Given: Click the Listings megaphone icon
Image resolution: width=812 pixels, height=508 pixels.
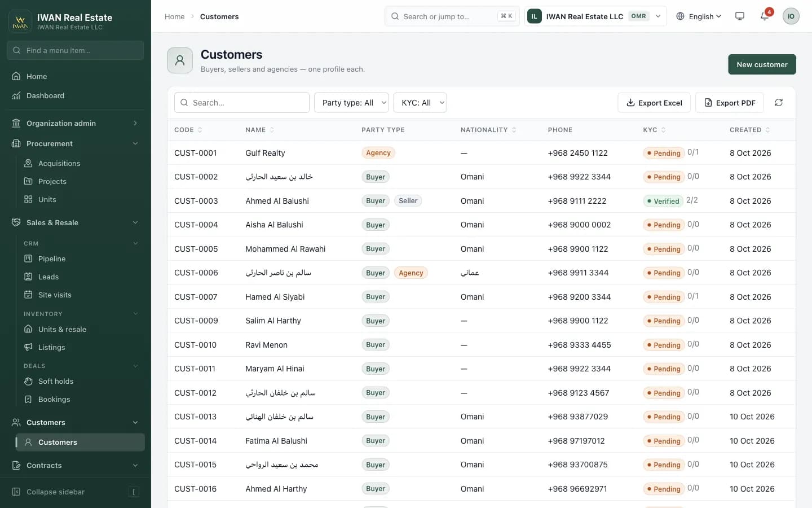Looking at the screenshot, I should pos(28,347).
